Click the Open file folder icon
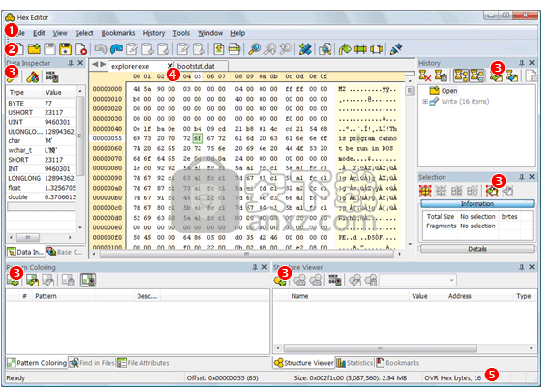 click(x=34, y=49)
